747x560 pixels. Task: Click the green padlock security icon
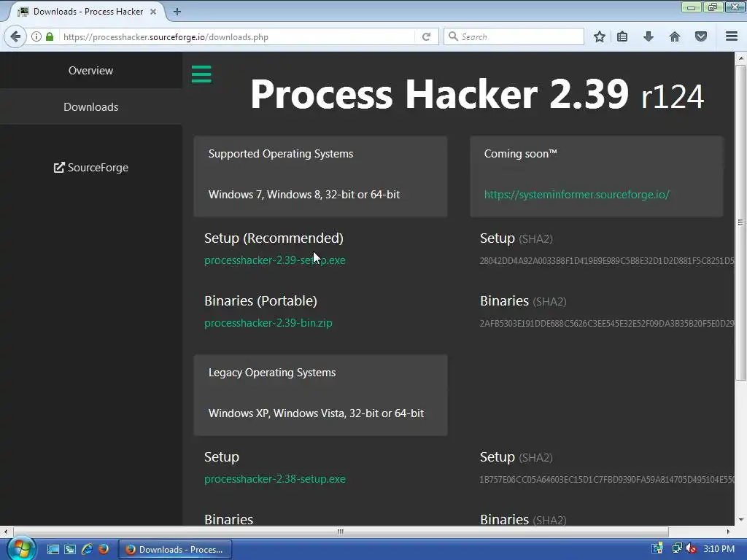click(x=50, y=36)
